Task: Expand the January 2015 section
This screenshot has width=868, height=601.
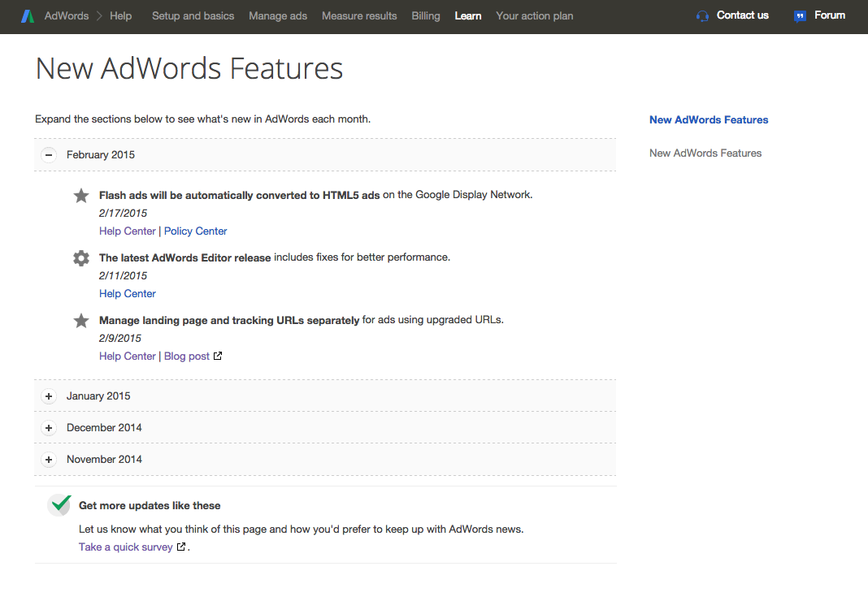Action: tap(49, 396)
